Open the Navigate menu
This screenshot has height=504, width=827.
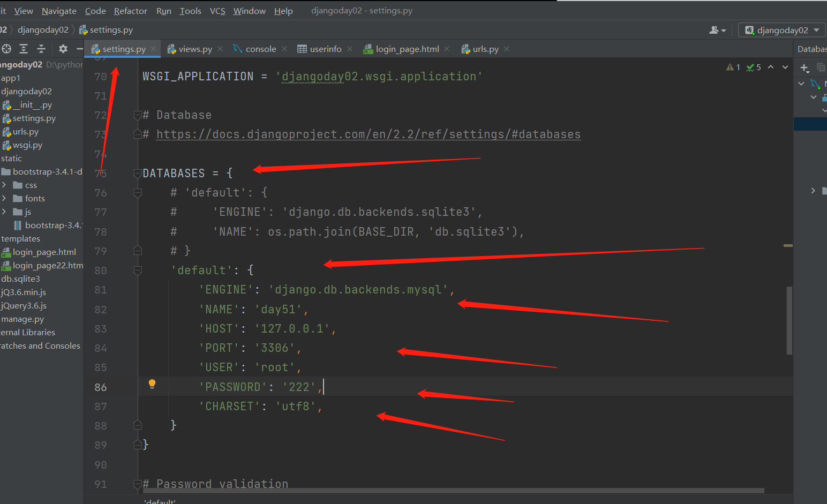coord(59,11)
